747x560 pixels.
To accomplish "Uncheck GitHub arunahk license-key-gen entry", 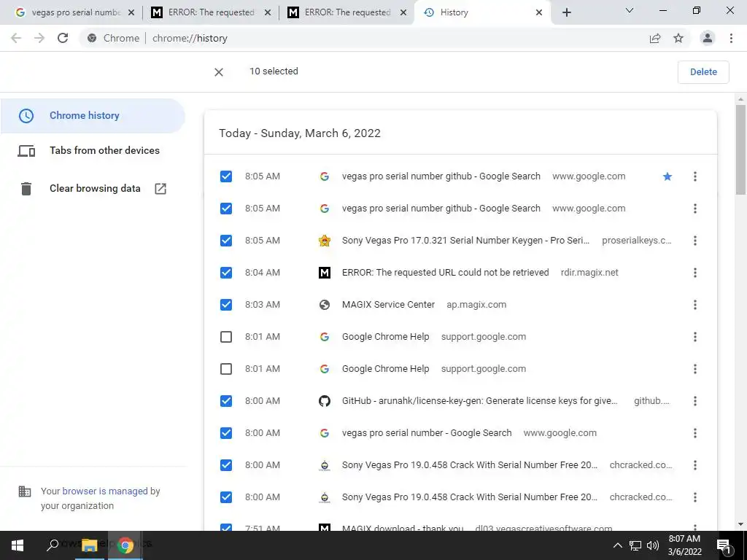I will [x=226, y=401].
